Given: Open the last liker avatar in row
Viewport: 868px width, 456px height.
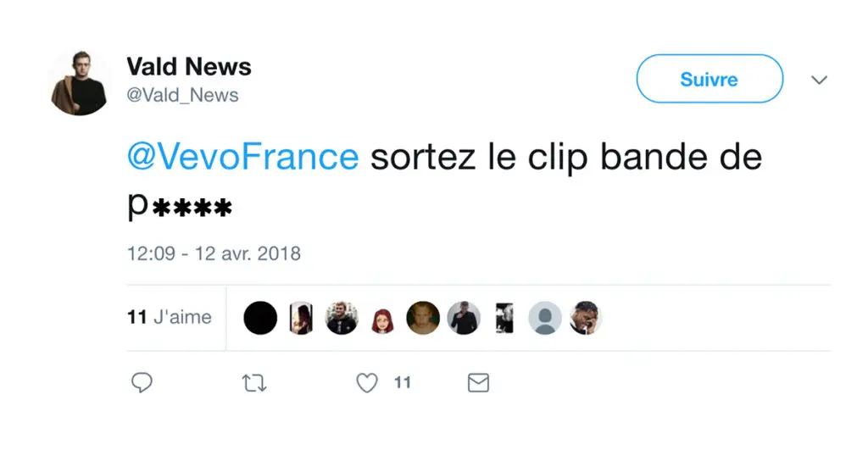Looking at the screenshot, I should pos(586,318).
